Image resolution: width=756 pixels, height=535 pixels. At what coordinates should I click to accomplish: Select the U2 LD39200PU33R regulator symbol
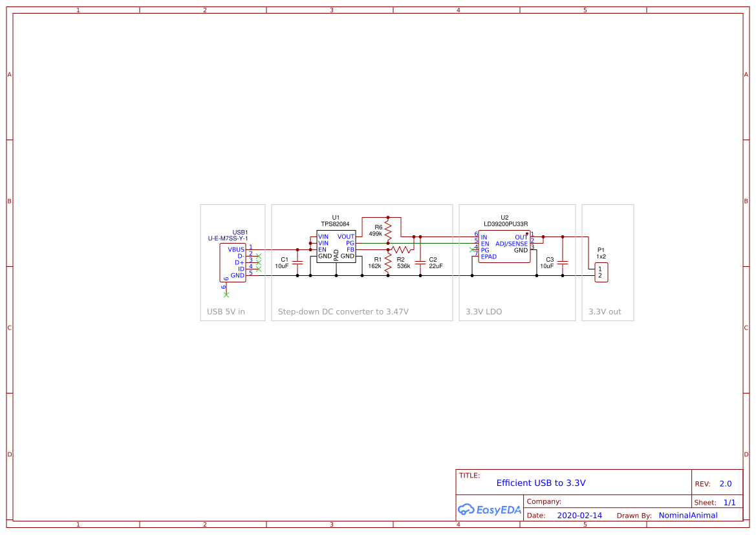point(504,247)
